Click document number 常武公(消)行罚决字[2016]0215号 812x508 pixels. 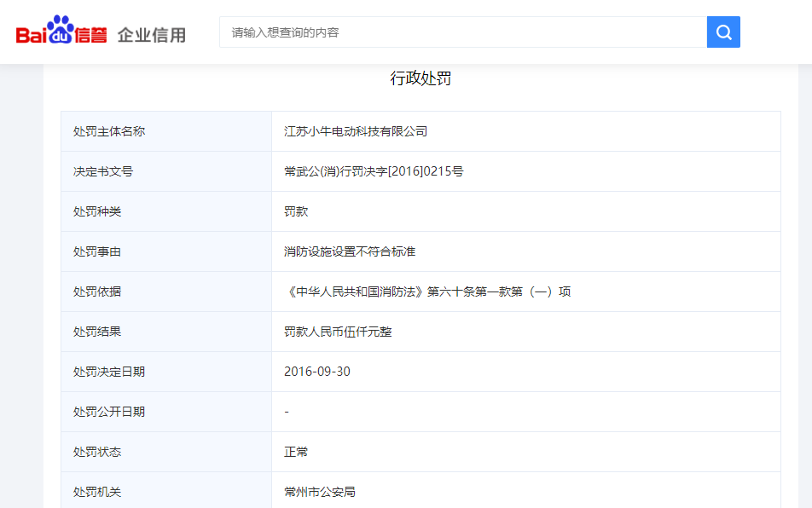(x=374, y=171)
